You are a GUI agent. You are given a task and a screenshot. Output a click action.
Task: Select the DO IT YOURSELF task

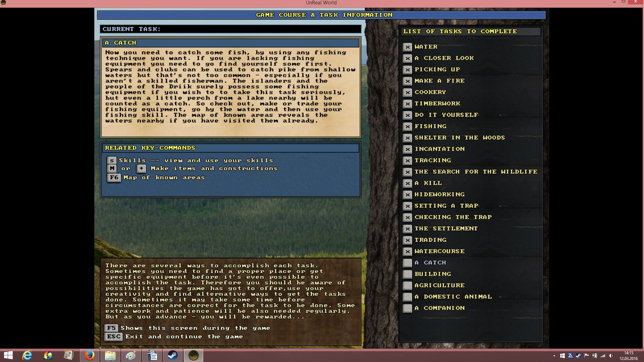pyautogui.click(x=446, y=115)
